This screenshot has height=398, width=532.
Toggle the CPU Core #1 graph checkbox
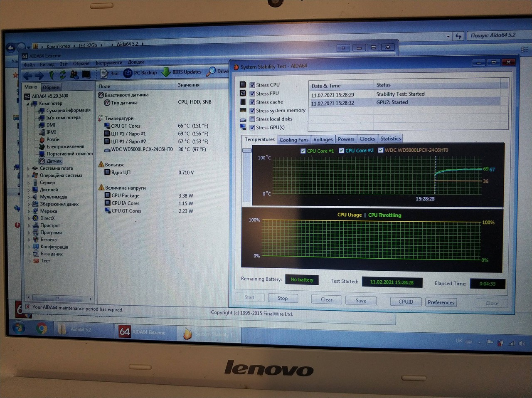(303, 151)
